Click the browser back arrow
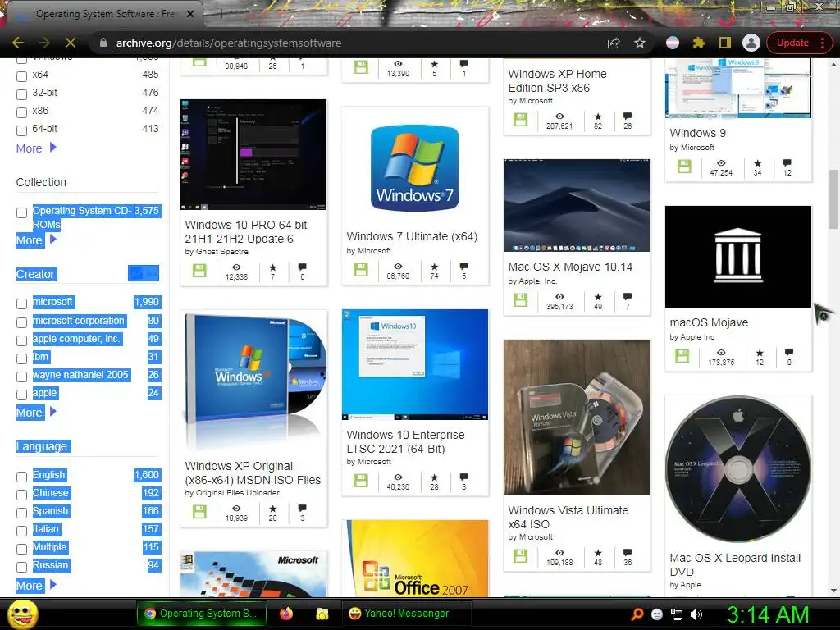 (18, 43)
